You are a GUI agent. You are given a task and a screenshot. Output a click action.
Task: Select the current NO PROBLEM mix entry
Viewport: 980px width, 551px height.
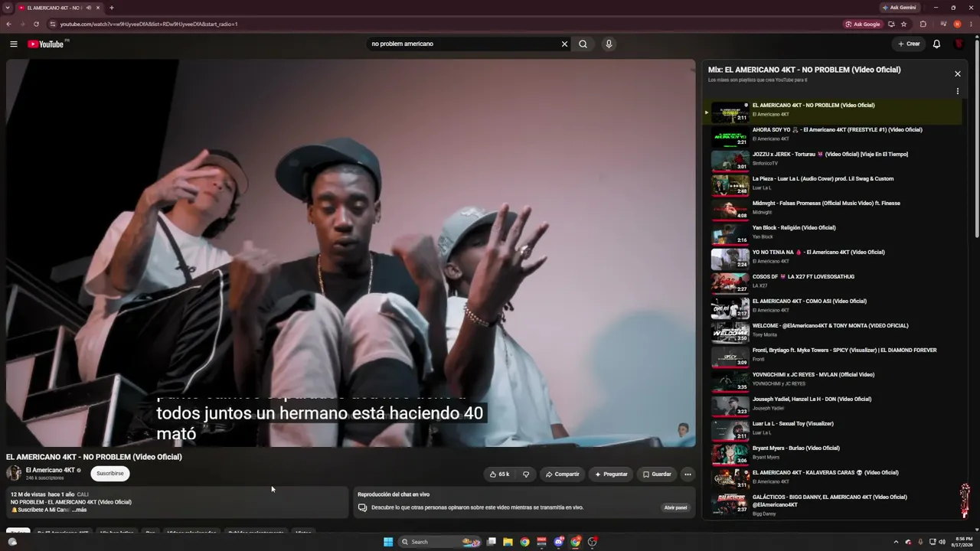[831, 112]
